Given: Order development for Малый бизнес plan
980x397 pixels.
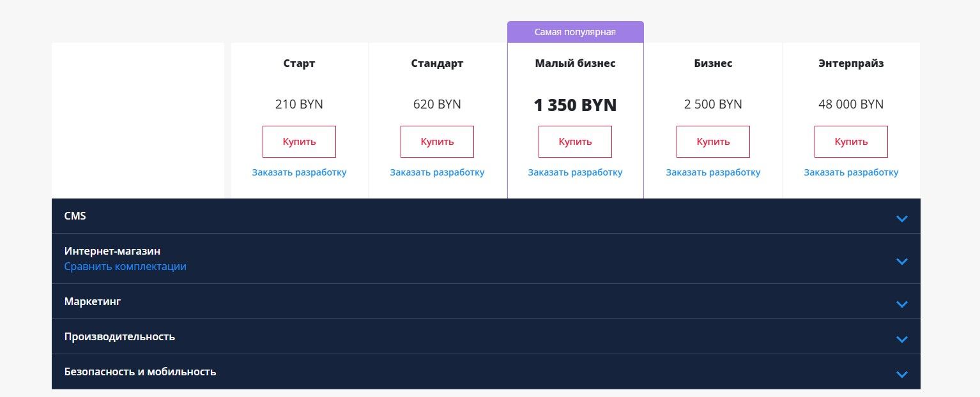Looking at the screenshot, I should 575,172.
